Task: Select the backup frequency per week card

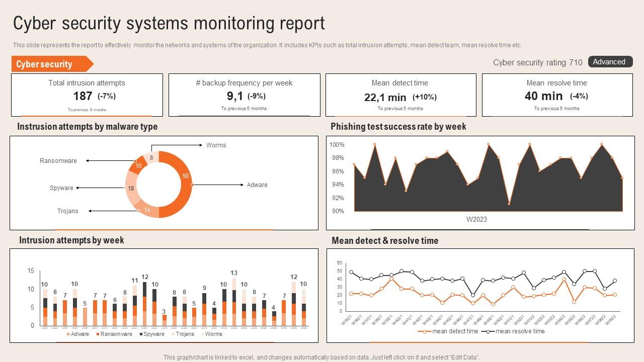Action: [x=244, y=95]
